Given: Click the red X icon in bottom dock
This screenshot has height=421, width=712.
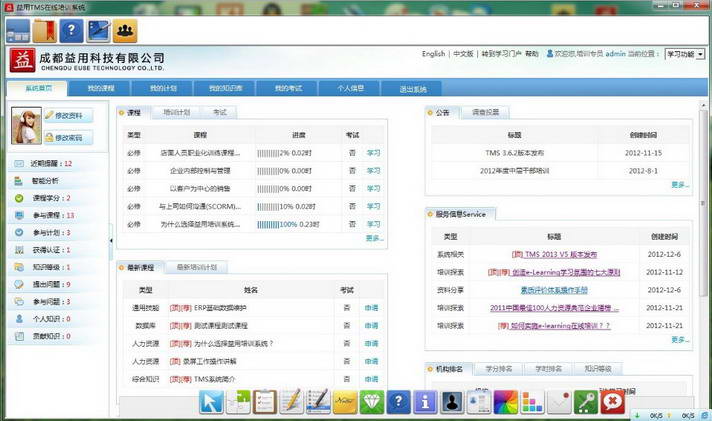Looking at the screenshot, I should coord(613,402).
